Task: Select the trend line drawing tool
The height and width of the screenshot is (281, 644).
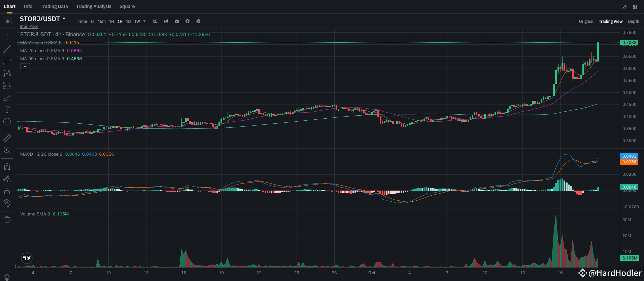Action: (x=7, y=49)
